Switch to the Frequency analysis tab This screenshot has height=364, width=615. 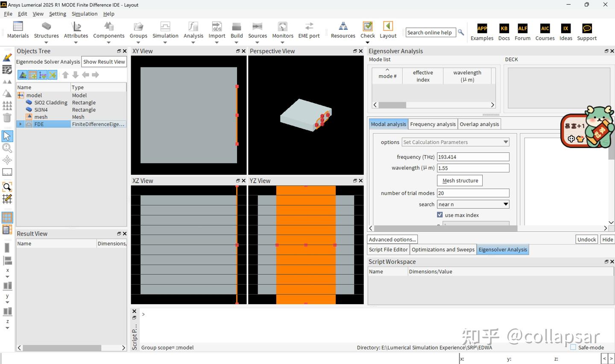(433, 124)
